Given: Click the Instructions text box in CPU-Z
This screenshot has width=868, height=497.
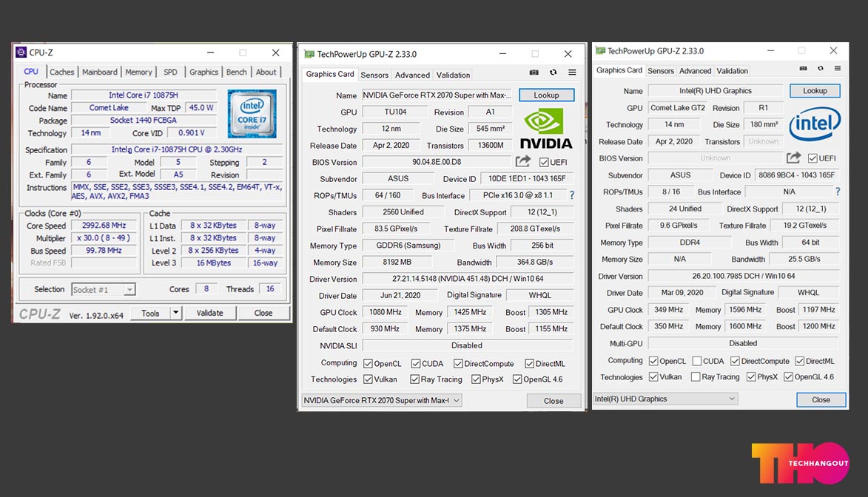Looking at the screenshot, I should point(177,192).
